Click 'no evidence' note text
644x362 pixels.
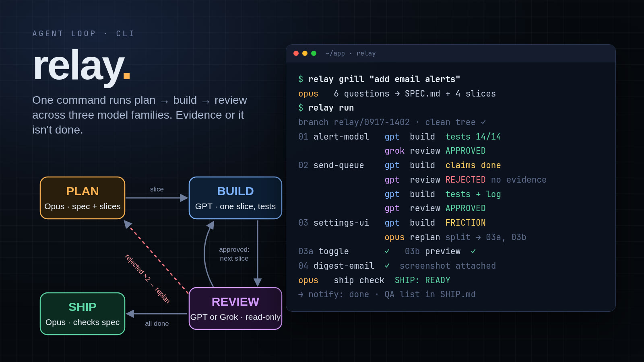[519, 180]
